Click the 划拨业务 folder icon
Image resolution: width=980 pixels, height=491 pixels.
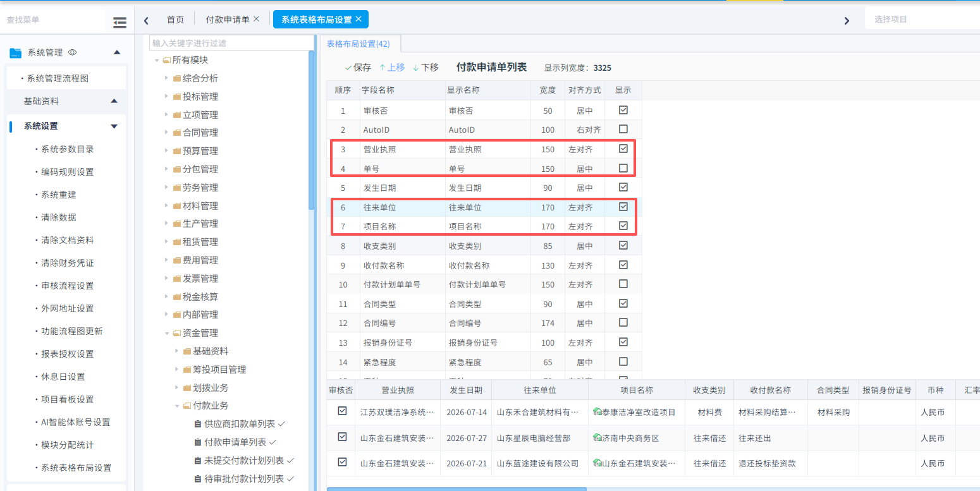(187, 387)
